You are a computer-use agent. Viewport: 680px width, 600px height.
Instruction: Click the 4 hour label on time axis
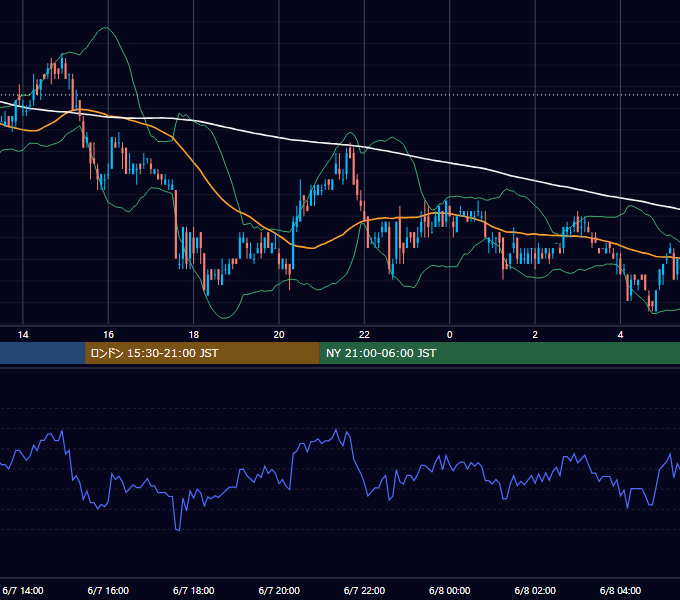click(x=621, y=335)
